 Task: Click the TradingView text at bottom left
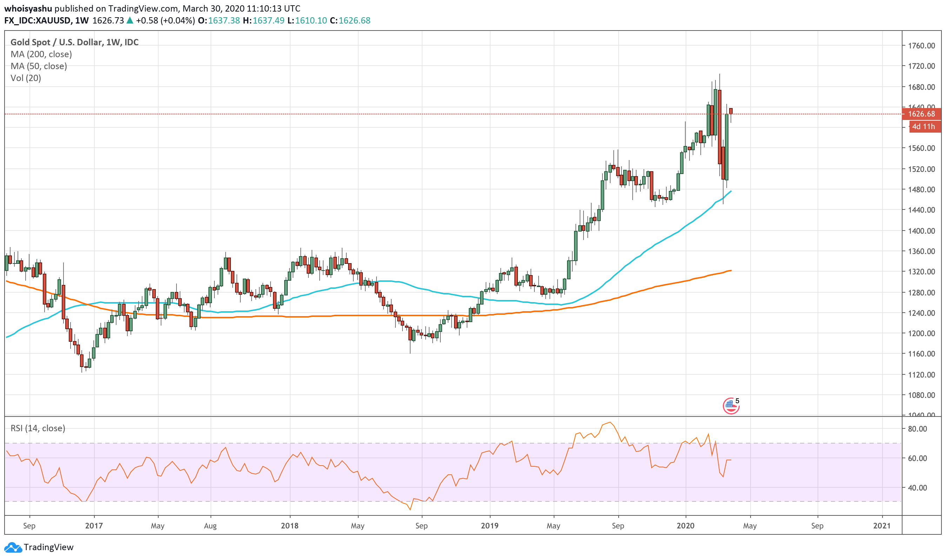click(48, 547)
